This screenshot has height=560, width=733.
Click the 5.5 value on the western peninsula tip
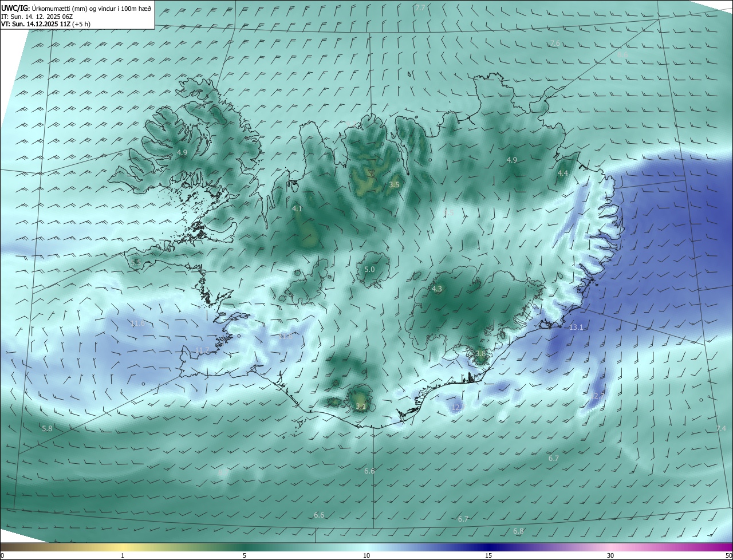coord(136,262)
